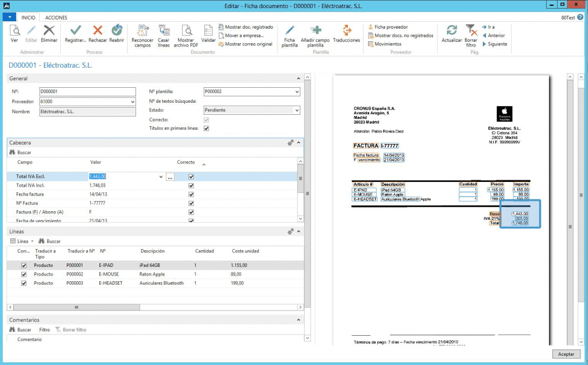Screen dimensions: 588x365
Task: Click Filtro in Comentarios toolbar
Action: [x=45, y=330]
